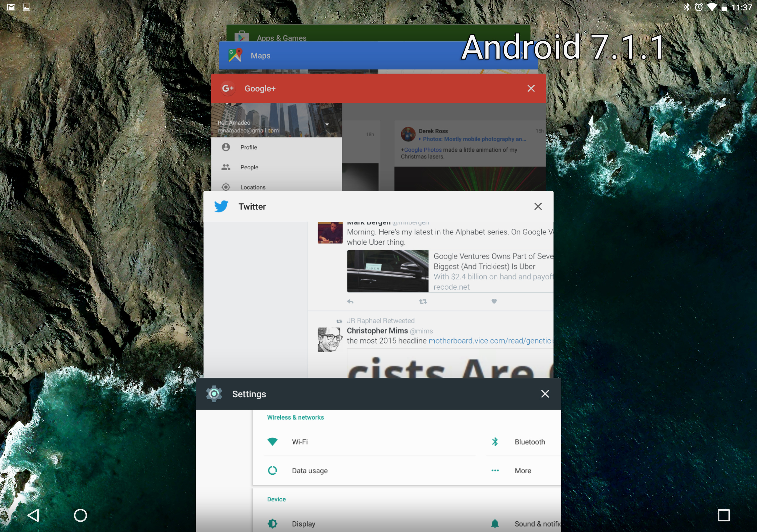
Task: Click the Settings gear icon
Action: pos(214,394)
